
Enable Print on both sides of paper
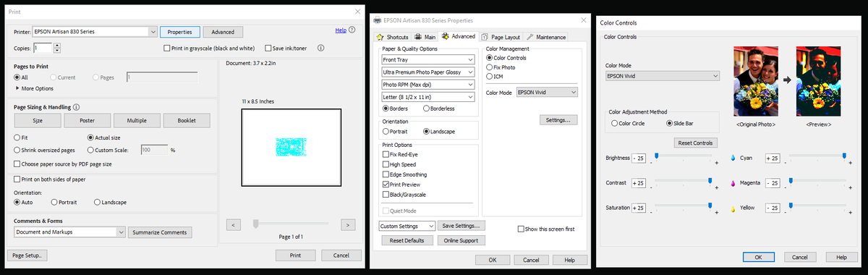coord(17,179)
